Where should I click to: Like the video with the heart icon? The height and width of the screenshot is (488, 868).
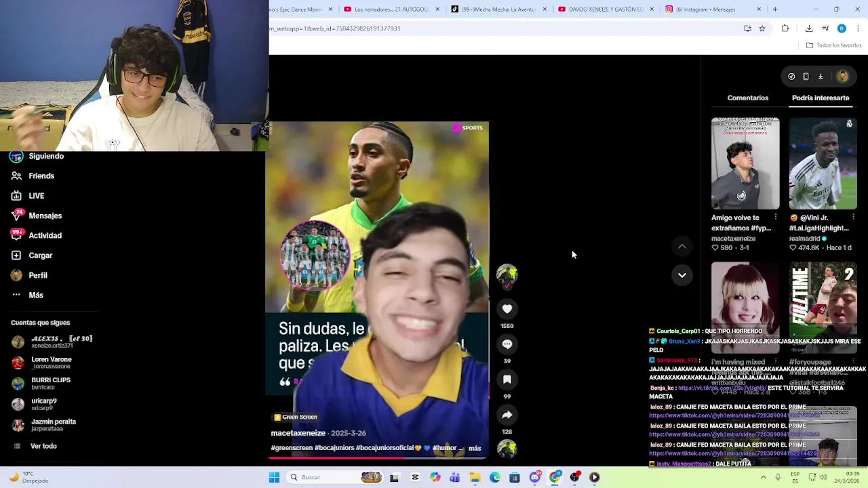pyautogui.click(x=507, y=309)
